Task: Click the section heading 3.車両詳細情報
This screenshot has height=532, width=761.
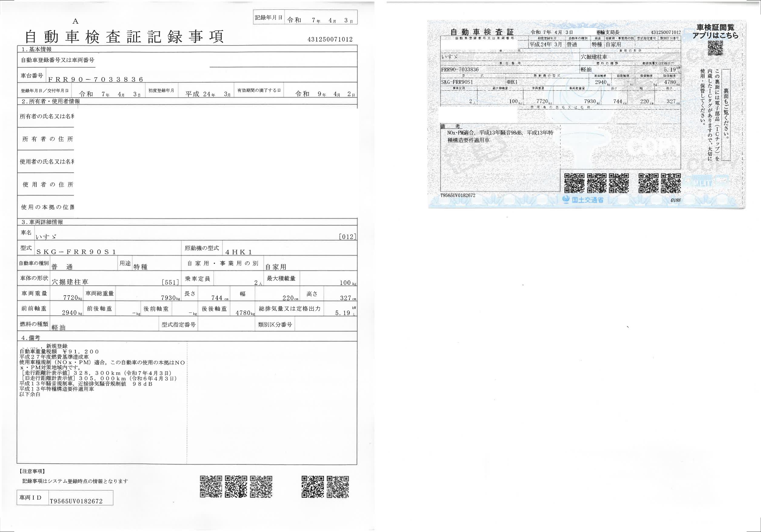Action: (42, 222)
